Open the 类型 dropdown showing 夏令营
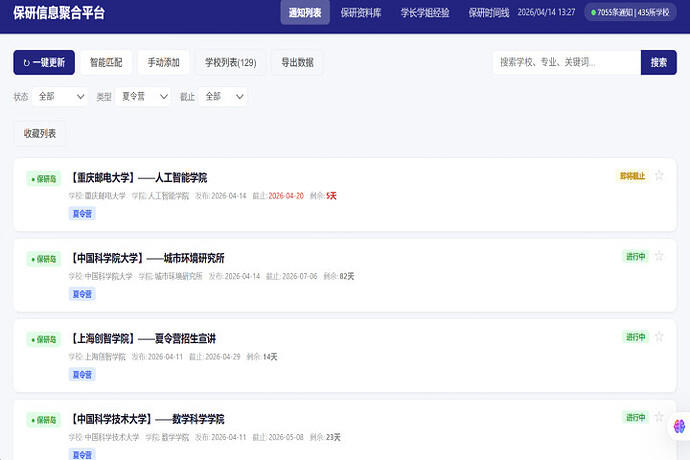The image size is (690, 460). click(x=145, y=97)
